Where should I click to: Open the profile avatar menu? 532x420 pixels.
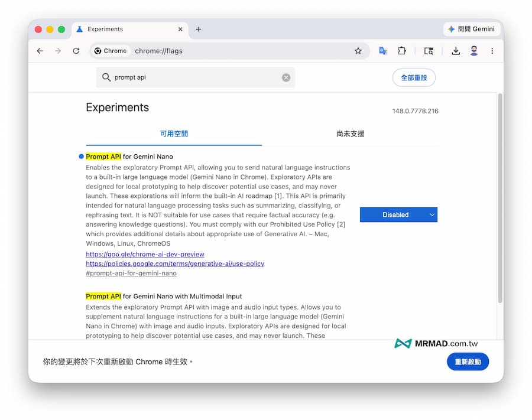[x=474, y=51]
